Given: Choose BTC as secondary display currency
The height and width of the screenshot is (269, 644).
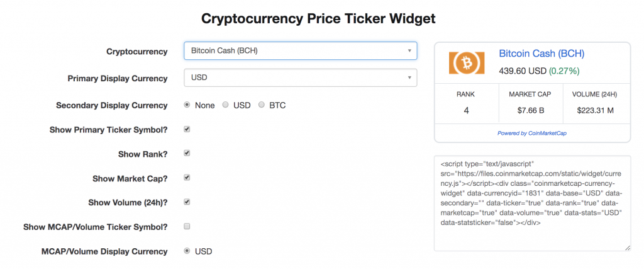Looking at the screenshot, I should (x=262, y=105).
